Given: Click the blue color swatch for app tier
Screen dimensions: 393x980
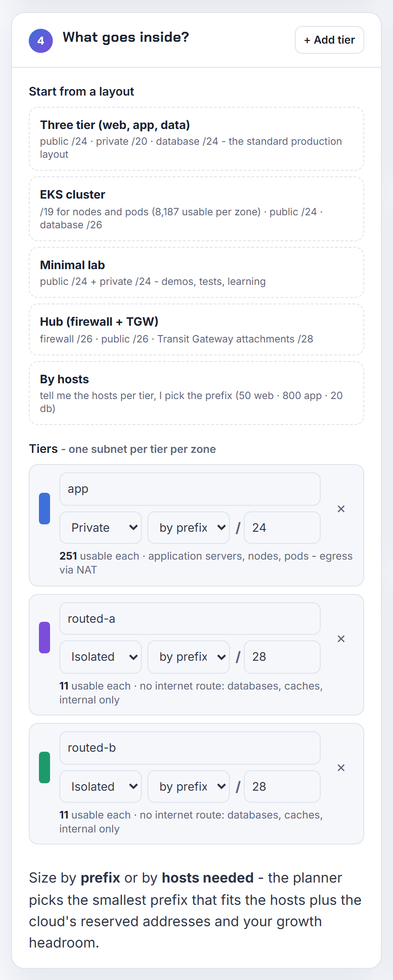Looking at the screenshot, I should (44, 509).
